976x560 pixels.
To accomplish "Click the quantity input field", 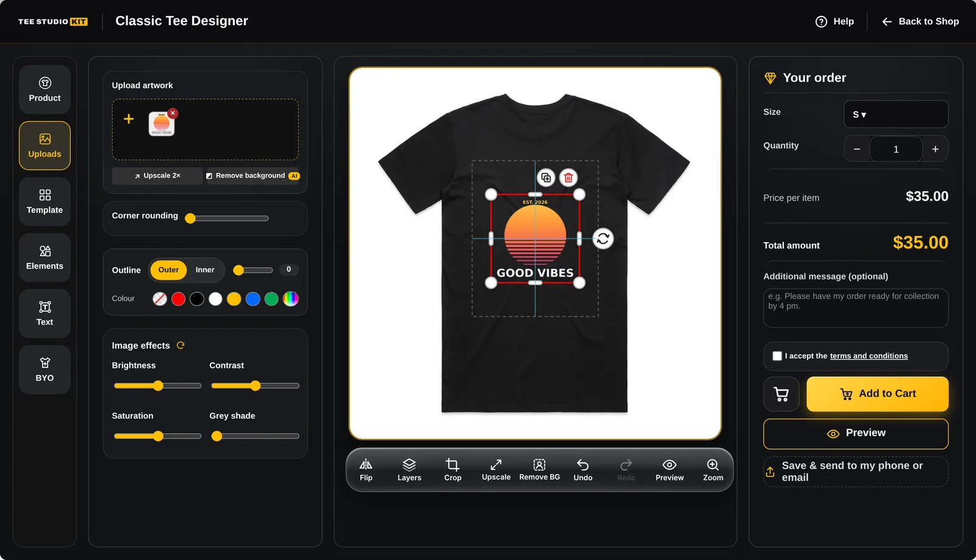I will [896, 149].
